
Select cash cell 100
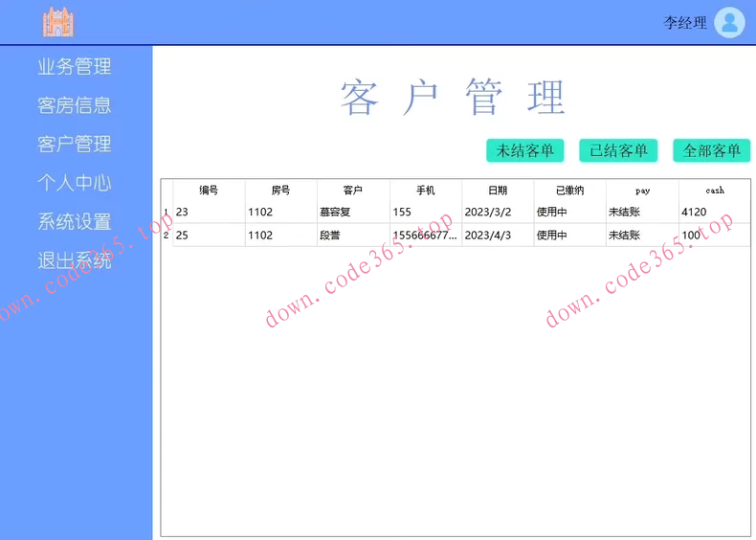pyautogui.click(x=715, y=235)
